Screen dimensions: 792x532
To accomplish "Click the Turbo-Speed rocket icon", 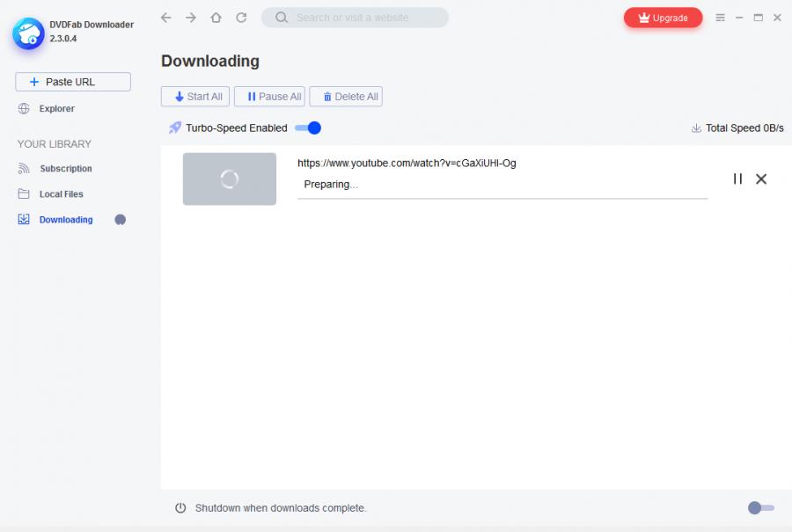I will [x=175, y=128].
